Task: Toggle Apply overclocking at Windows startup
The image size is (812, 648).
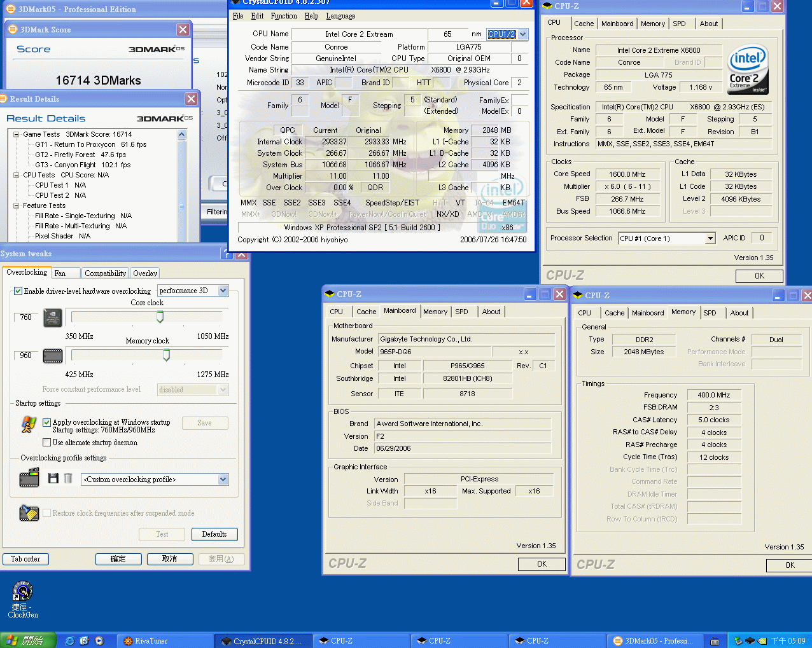Action: pos(46,422)
